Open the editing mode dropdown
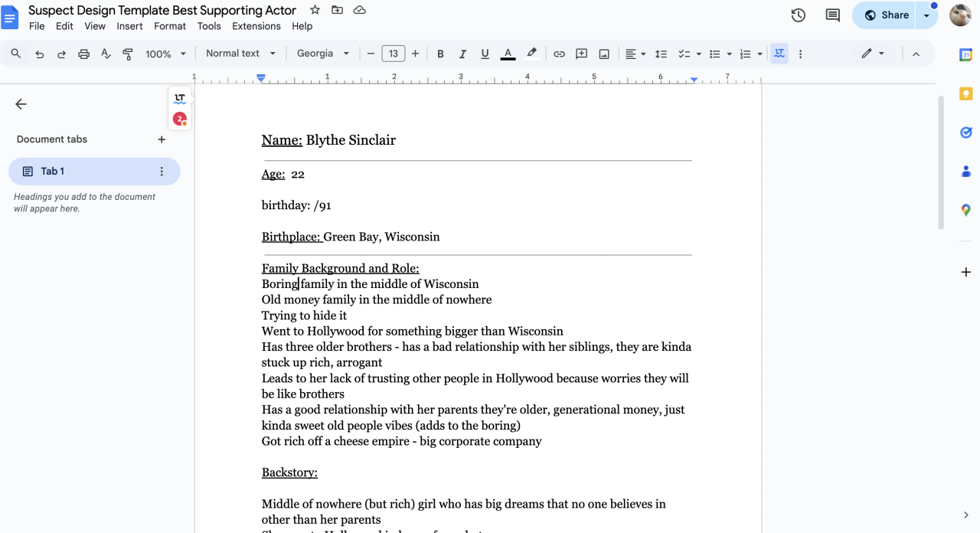980x533 pixels. [873, 54]
